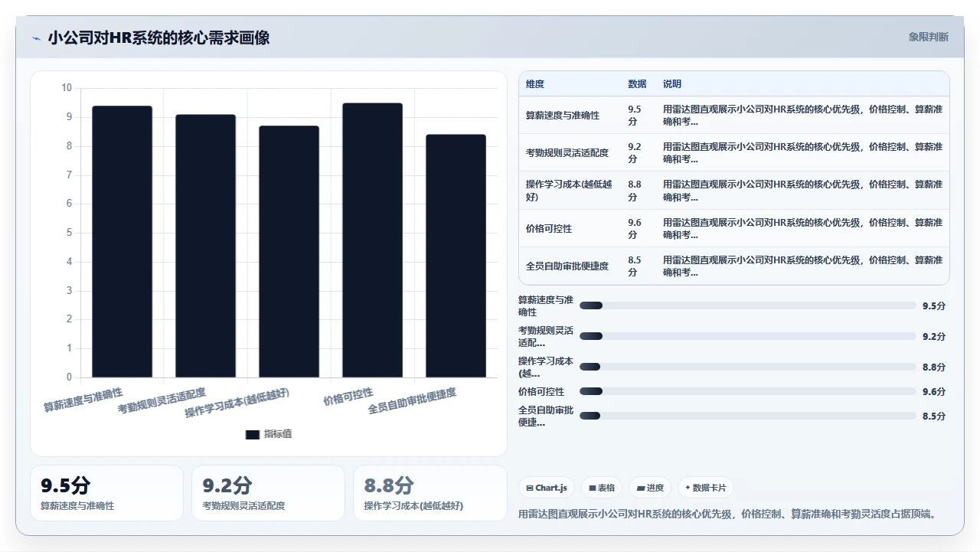Click the 8.5分 value in table

click(635, 266)
